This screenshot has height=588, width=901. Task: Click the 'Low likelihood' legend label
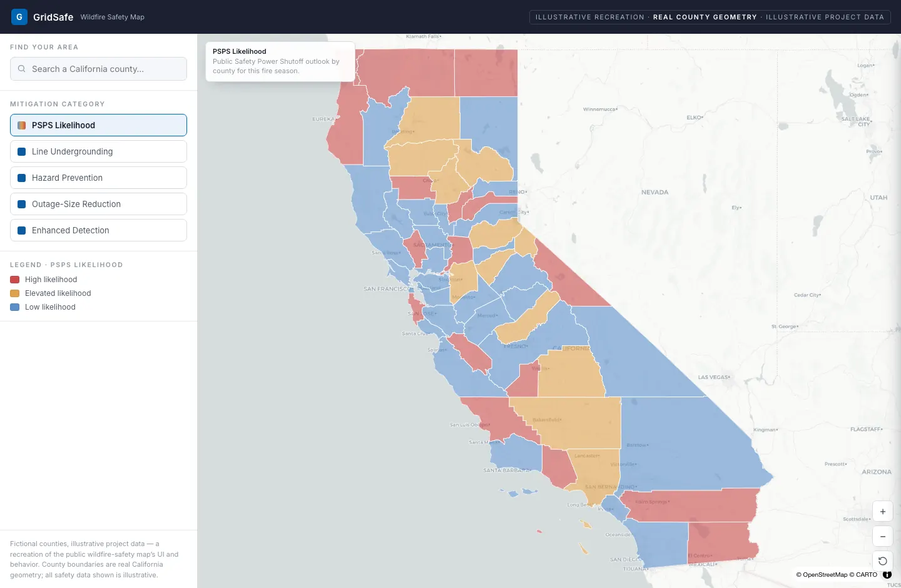pos(50,307)
